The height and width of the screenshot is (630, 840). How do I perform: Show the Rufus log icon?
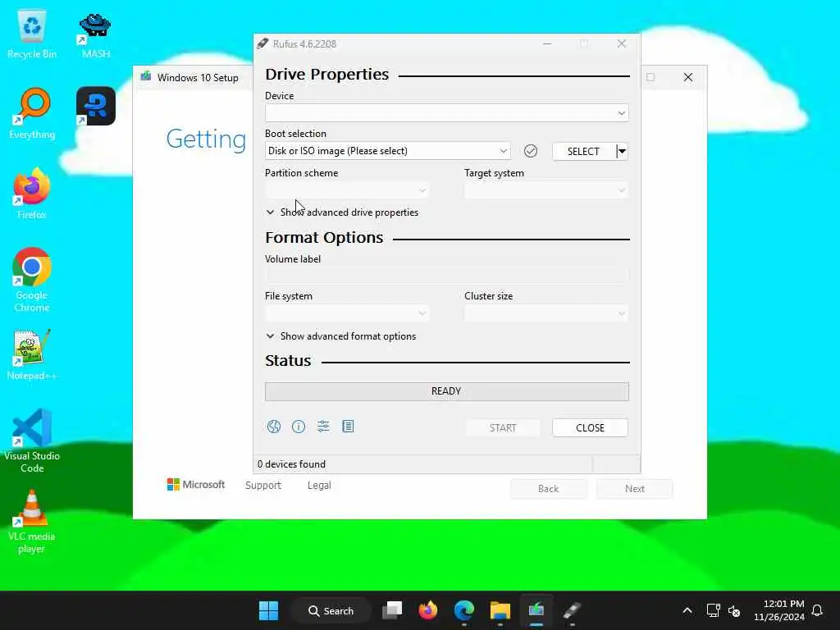[348, 427]
